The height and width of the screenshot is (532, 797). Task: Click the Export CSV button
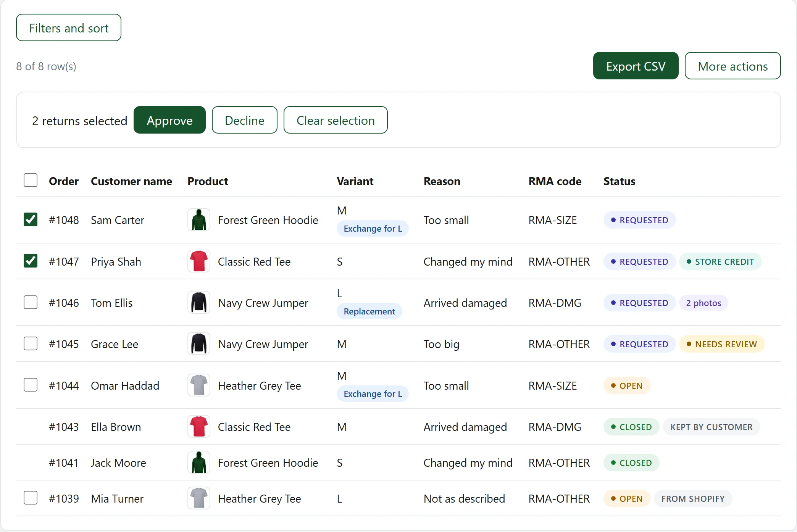click(x=636, y=66)
